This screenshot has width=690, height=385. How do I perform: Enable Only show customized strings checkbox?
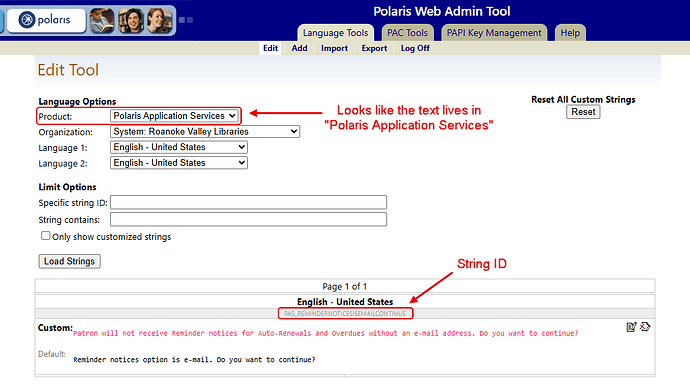pyautogui.click(x=45, y=236)
